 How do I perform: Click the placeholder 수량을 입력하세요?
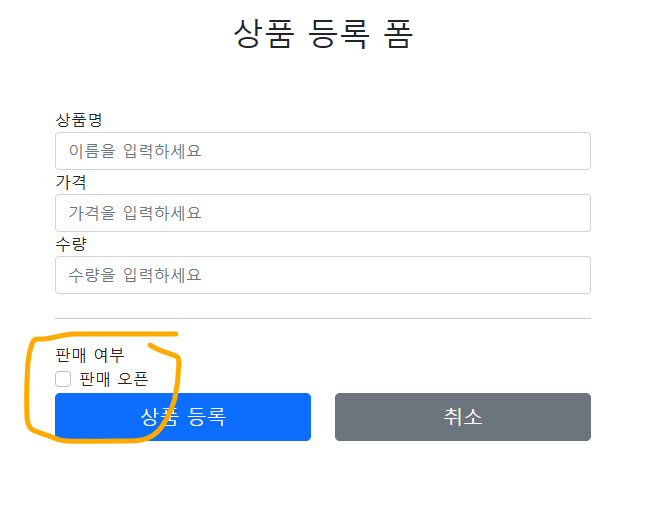pos(135,275)
